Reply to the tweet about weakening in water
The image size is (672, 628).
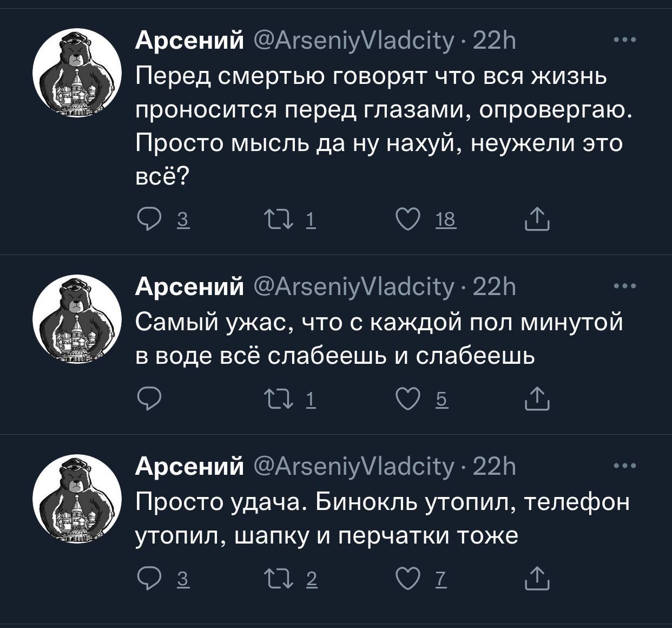point(147,400)
